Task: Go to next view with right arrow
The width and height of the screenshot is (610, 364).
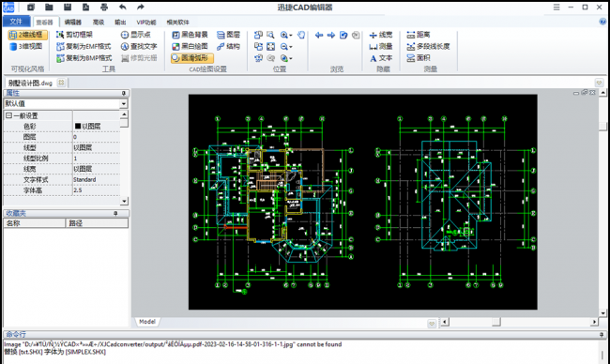Action: pyautogui.click(x=331, y=35)
